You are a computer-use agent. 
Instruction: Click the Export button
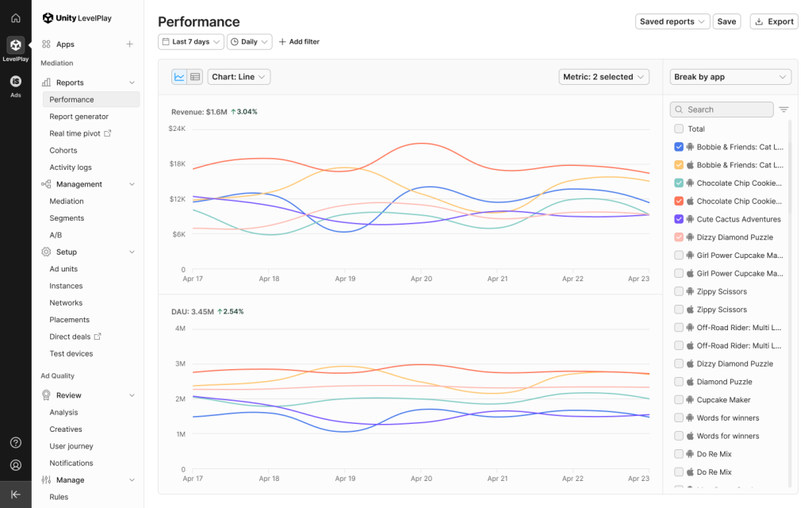(x=773, y=21)
